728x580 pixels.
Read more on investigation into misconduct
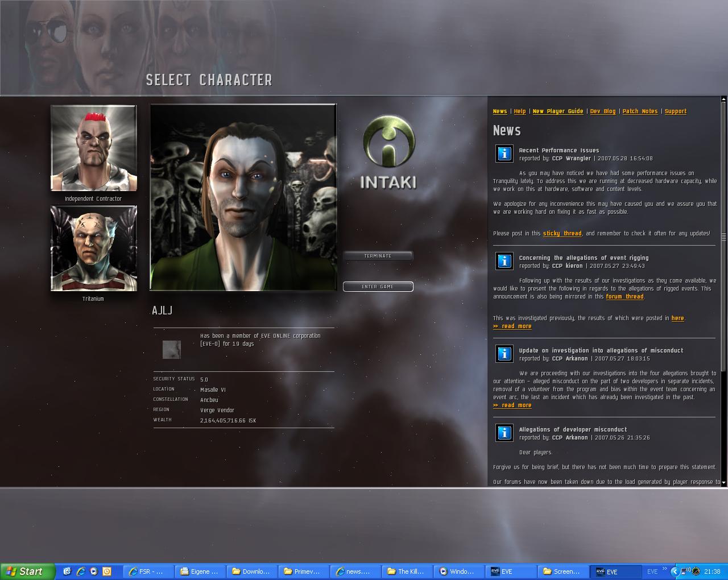(x=512, y=405)
